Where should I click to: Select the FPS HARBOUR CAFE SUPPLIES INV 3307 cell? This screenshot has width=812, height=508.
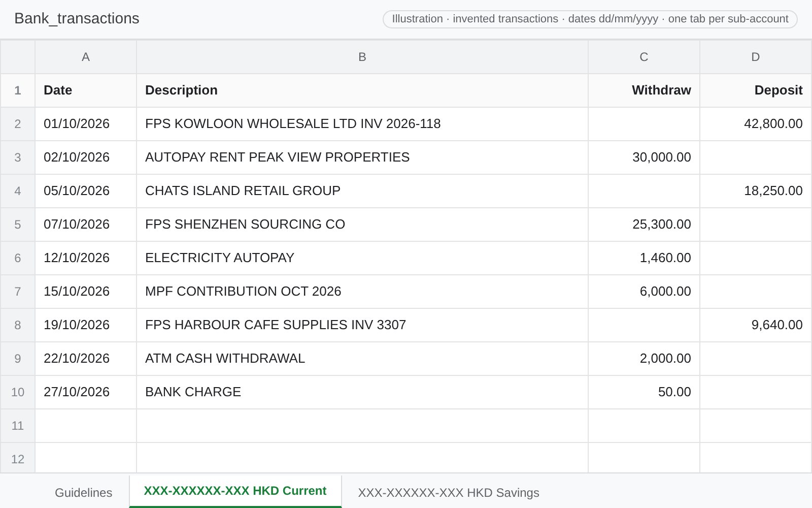click(x=362, y=325)
